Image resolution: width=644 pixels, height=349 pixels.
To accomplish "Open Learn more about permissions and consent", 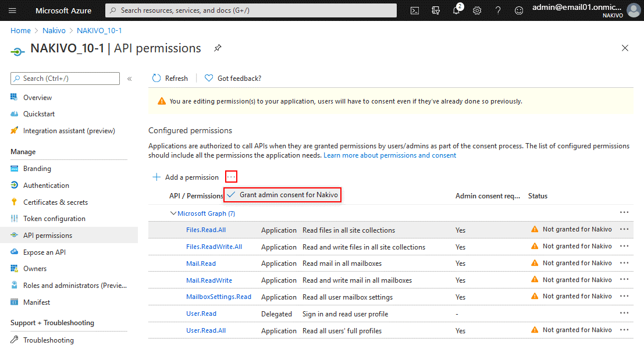I will tap(389, 155).
